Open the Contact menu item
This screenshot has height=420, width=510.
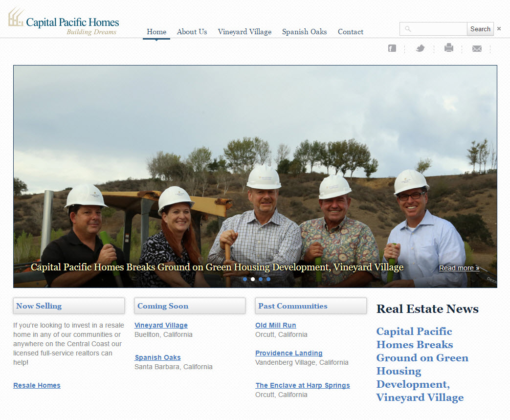click(x=350, y=32)
